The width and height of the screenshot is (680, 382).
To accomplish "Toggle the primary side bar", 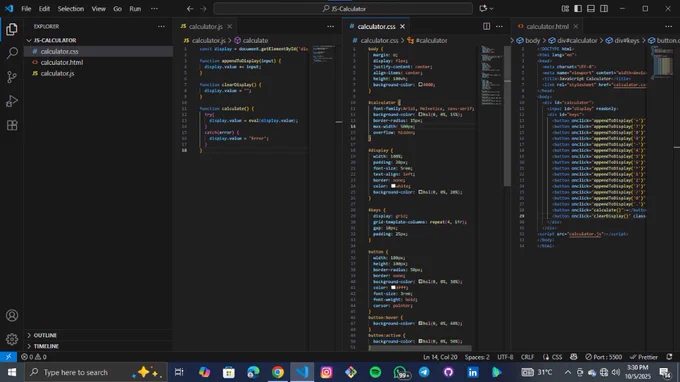I will pos(578,9).
